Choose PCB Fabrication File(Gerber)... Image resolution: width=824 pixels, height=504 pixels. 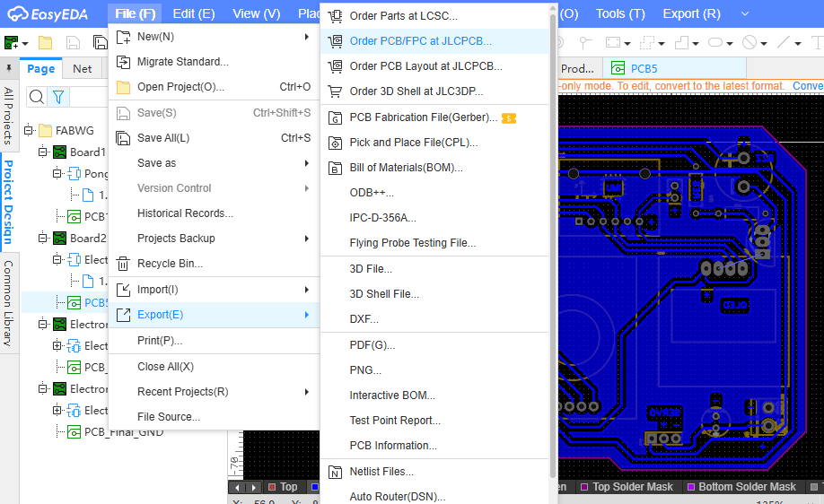pos(434,117)
